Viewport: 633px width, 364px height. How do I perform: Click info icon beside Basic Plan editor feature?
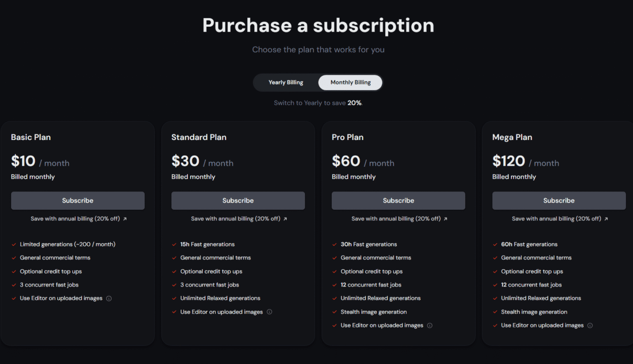(x=109, y=299)
